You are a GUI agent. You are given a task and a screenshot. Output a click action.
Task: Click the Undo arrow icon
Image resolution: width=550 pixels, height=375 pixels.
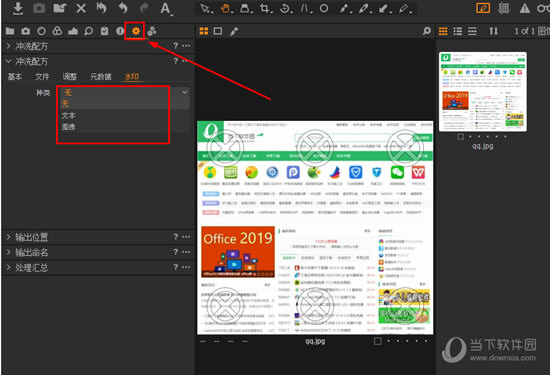pyautogui.click(x=123, y=8)
